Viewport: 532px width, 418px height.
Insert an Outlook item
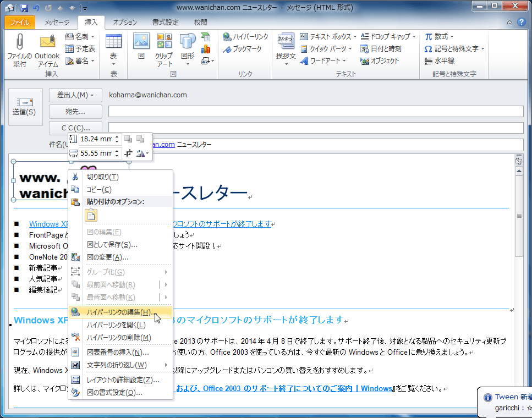point(47,50)
